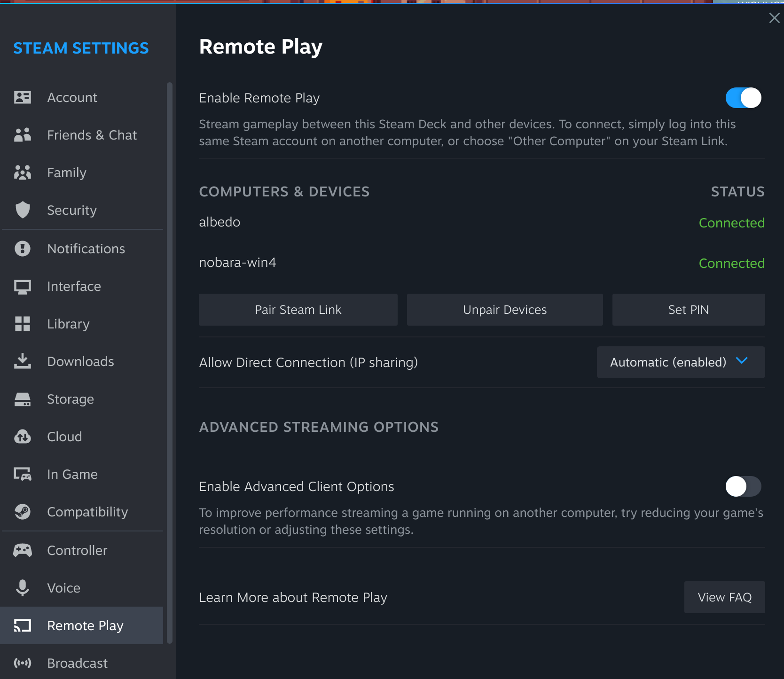This screenshot has height=679, width=784.
Task: Open the Friends & Chat settings icon
Action: pos(22,135)
